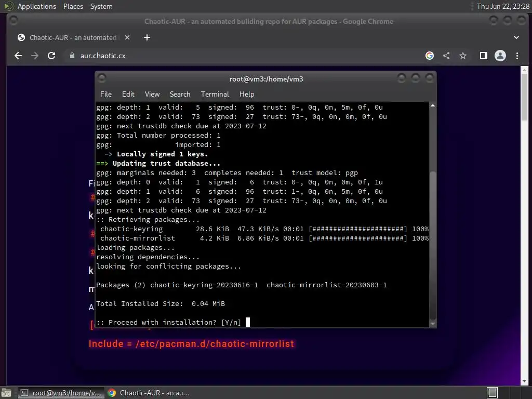This screenshot has width=532, height=399.
Task: Close the Chaotic-AUR tab
Action: 127,37
